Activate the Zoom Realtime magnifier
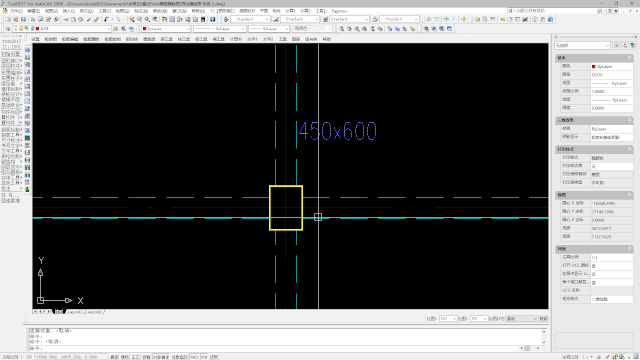The height and width of the screenshot is (360, 640). click(140, 19)
